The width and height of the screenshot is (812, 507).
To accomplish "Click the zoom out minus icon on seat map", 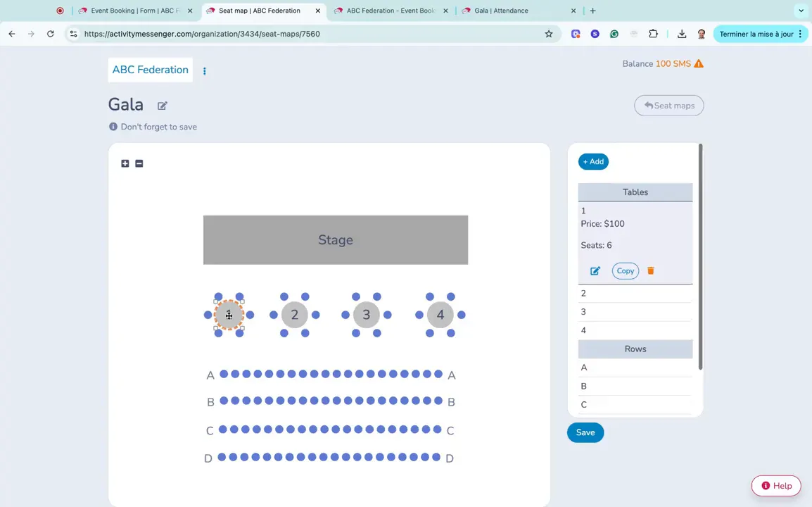I will (x=139, y=163).
